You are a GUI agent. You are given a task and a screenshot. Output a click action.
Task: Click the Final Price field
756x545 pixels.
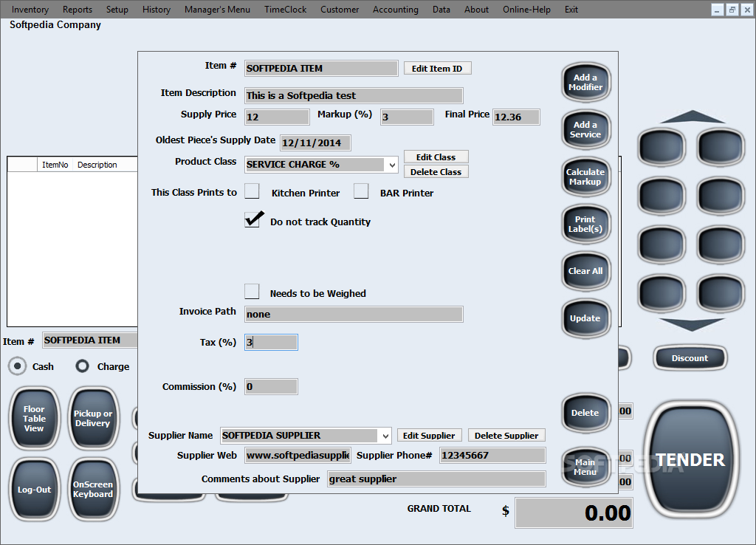(516, 117)
